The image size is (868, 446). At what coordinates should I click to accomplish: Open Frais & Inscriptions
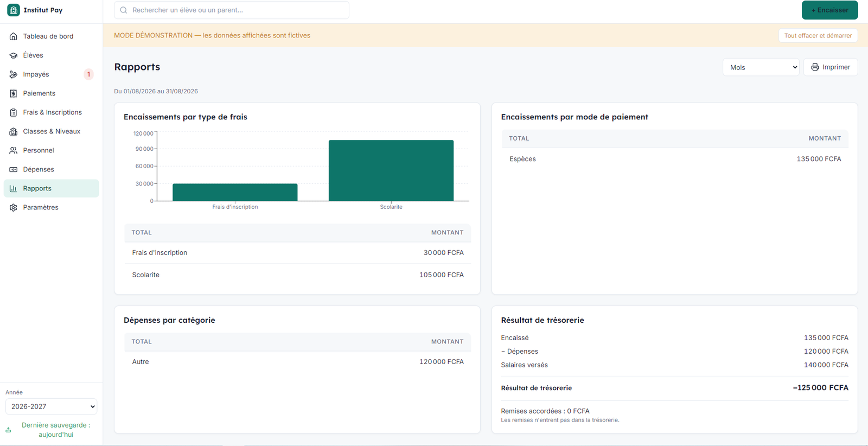click(x=52, y=112)
